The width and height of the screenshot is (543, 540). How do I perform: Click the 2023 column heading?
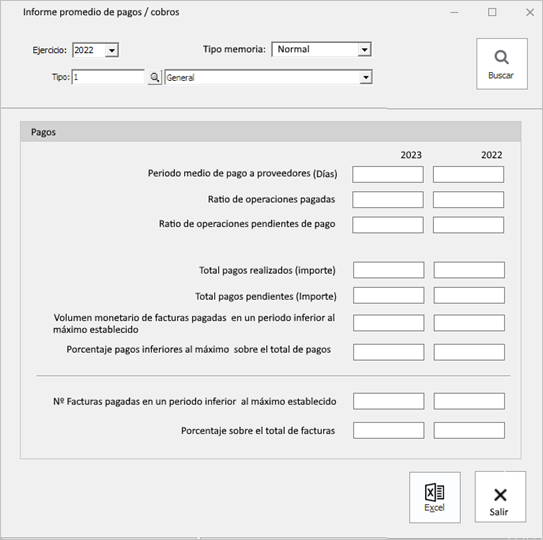click(x=411, y=155)
